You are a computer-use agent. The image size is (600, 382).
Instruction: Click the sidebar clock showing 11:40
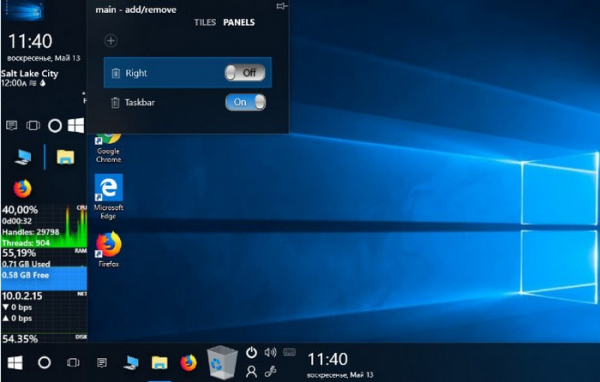(30, 41)
